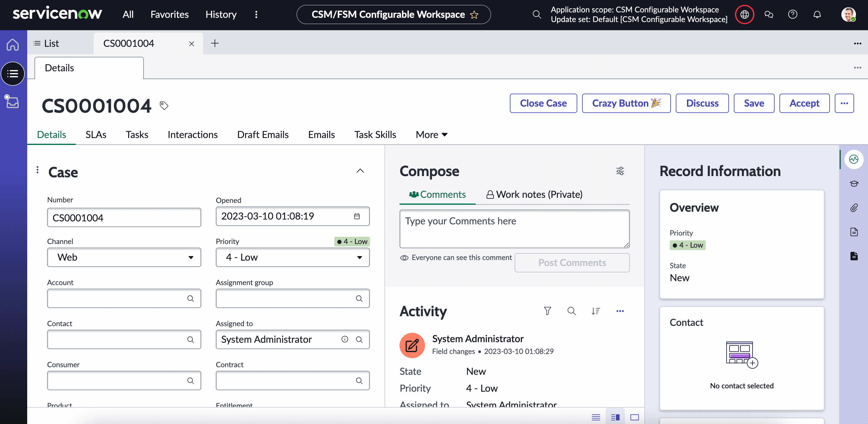Favorite the CSM/FSM Configurable Workspace star
Screen dimensions: 868x424
tap(474, 15)
